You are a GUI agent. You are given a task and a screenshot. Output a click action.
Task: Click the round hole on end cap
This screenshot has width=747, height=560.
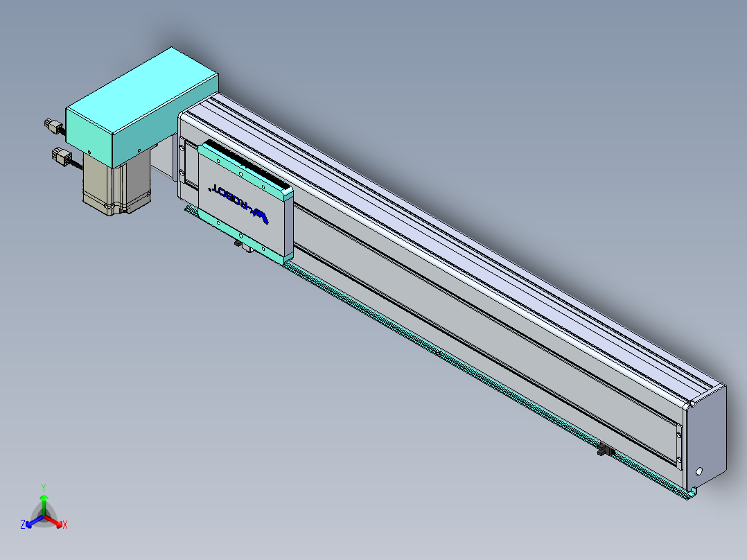(x=699, y=471)
